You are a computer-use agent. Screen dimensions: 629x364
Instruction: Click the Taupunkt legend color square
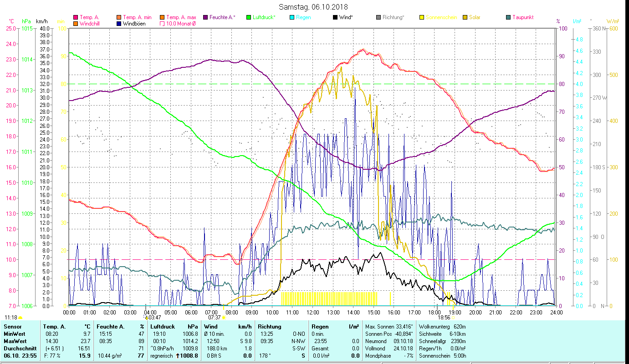pyautogui.click(x=508, y=17)
